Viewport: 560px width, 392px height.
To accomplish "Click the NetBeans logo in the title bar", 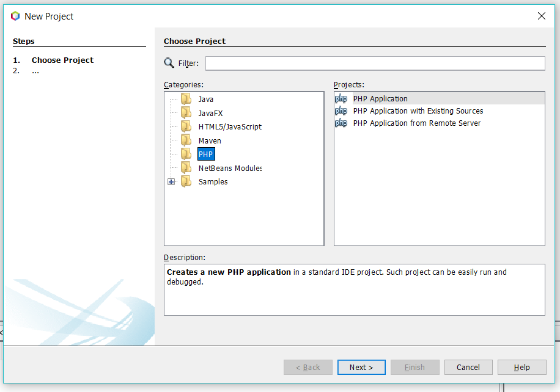I will tap(15, 16).
